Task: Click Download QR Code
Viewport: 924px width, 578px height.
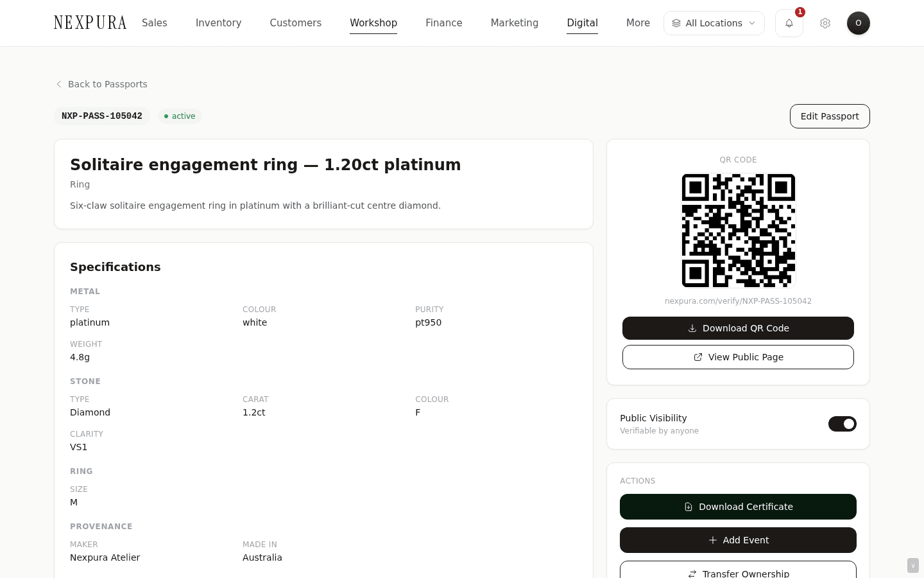Action: click(x=738, y=328)
